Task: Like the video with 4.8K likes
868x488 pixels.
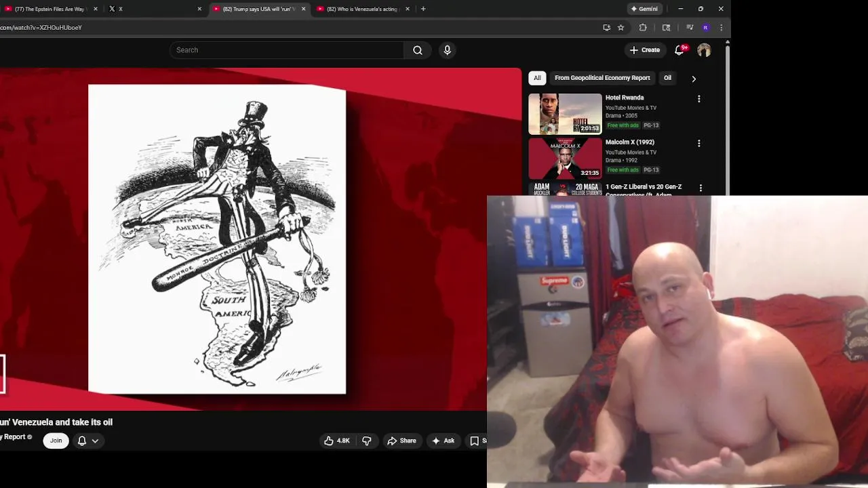Action: coord(337,441)
